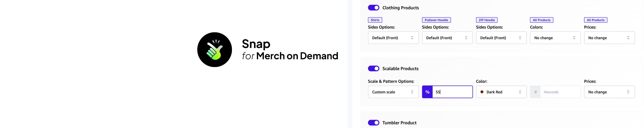Click the percent icon beside scale input
The width and height of the screenshot is (644, 128).
(x=427, y=92)
